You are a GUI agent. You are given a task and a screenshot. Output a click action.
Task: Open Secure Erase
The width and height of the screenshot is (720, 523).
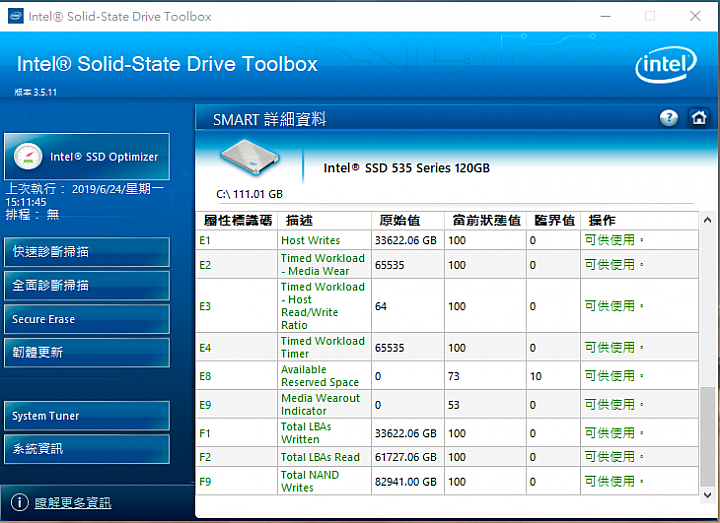87,319
